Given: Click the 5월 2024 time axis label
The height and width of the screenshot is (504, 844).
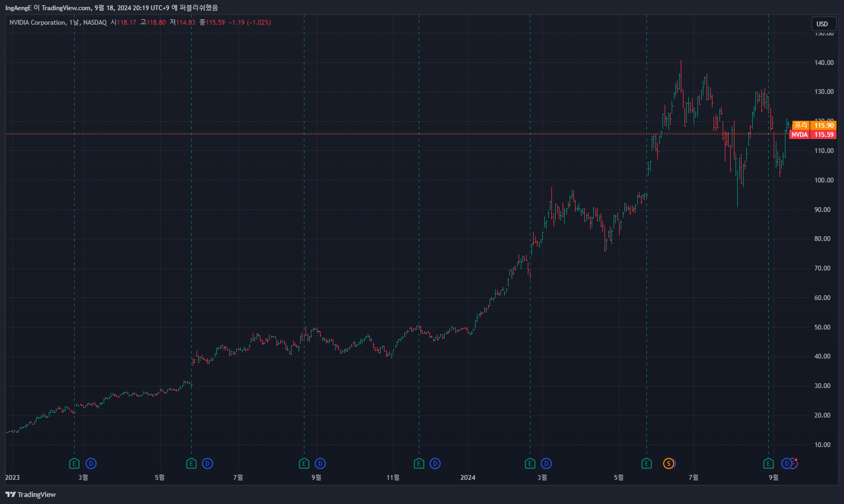Looking at the screenshot, I should pyautogui.click(x=619, y=478).
